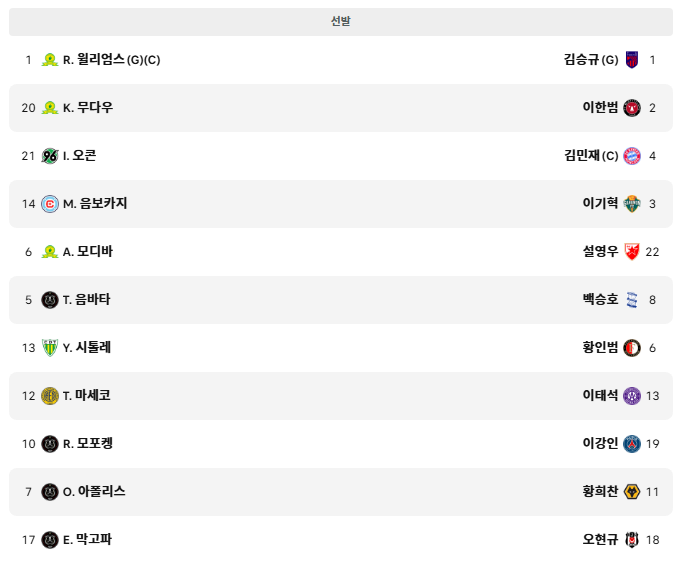This screenshot has height=573, width=682.
Task: Open player 이한범 profile
Action: point(600,107)
